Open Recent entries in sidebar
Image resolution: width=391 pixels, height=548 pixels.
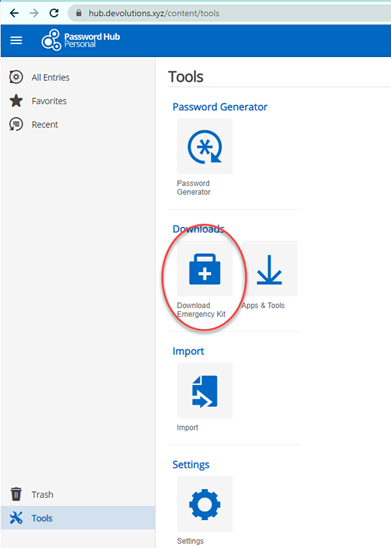78,124
